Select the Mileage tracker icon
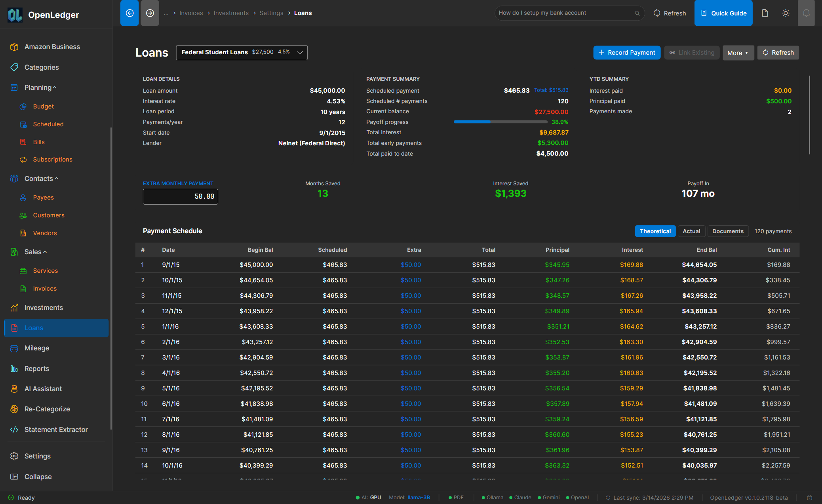Screen dimensions: 822x504 14,348
